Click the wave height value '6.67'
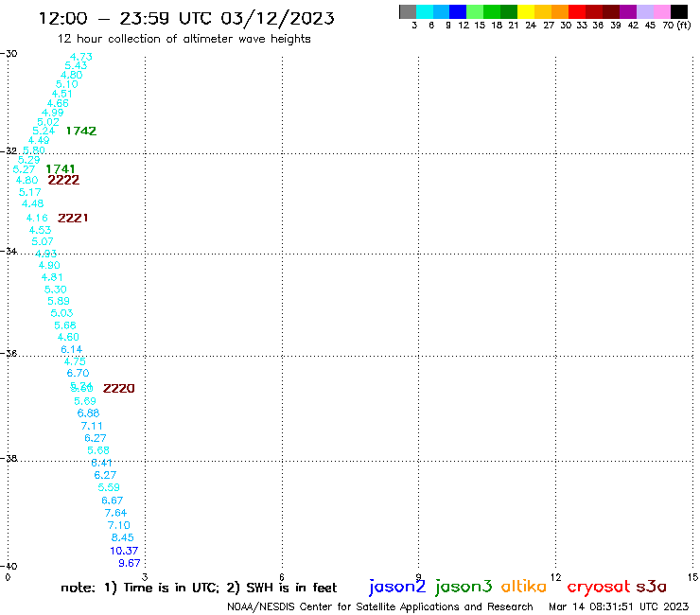The width and height of the screenshot is (700, 615). pos(112,501)
